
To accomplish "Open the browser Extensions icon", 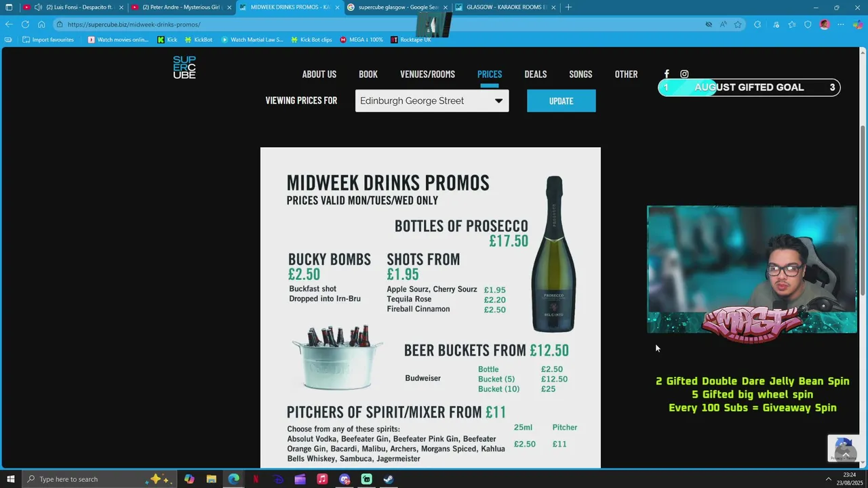I will coord(757,24).
